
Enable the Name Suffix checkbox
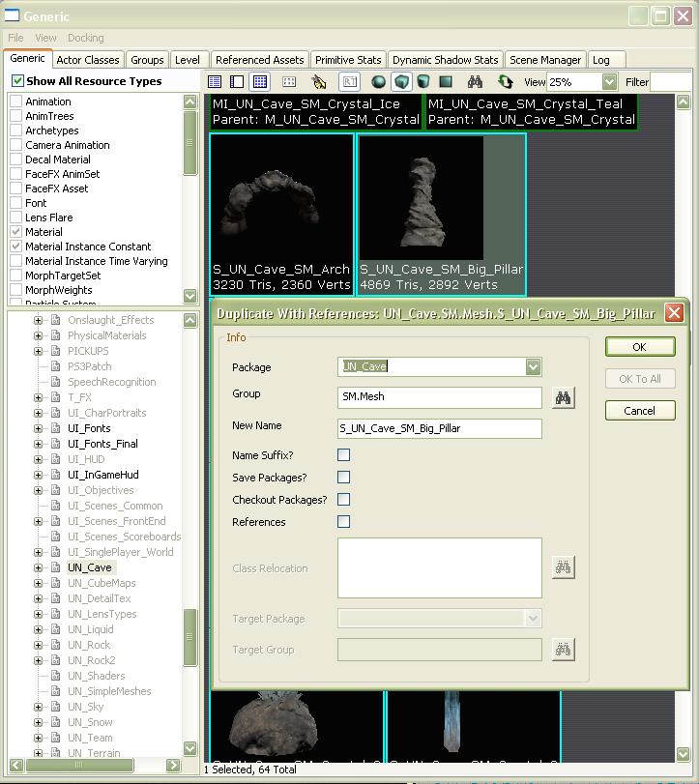pos(343,455)
